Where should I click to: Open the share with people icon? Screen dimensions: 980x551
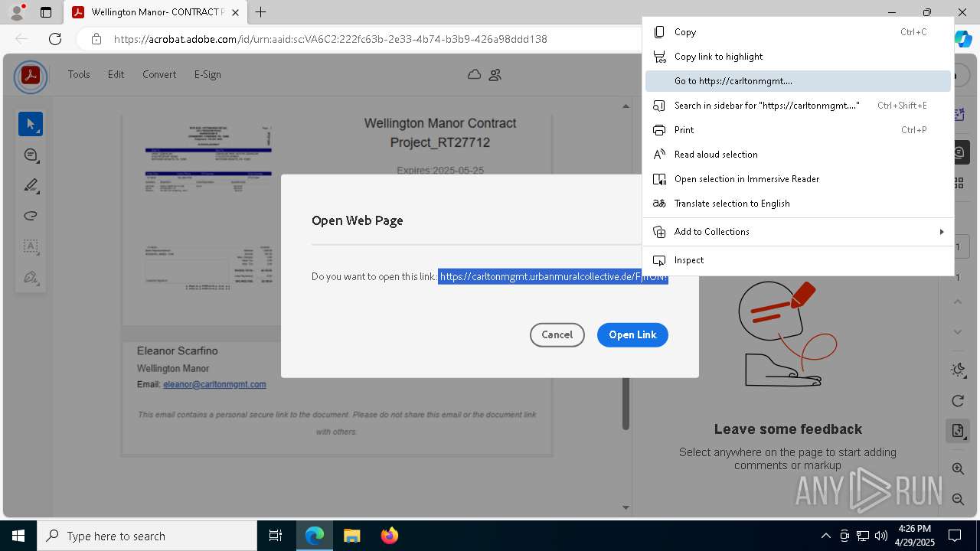click(495, 74)
